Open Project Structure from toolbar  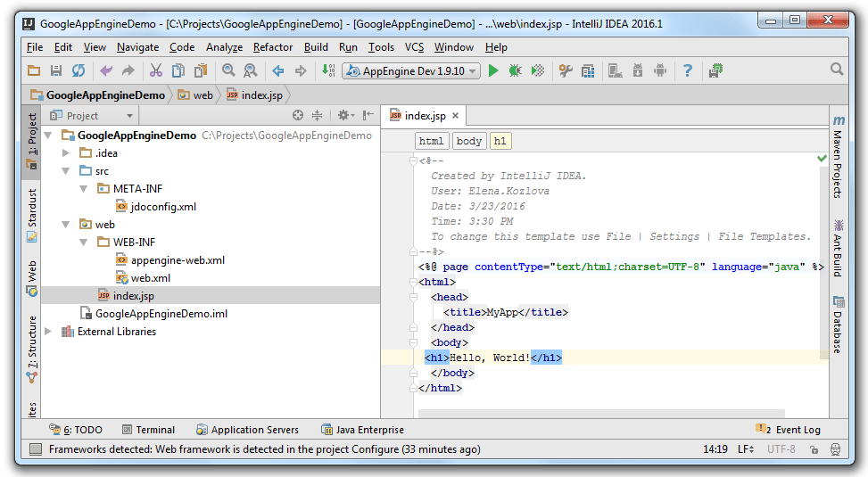(x=588, y=70)
